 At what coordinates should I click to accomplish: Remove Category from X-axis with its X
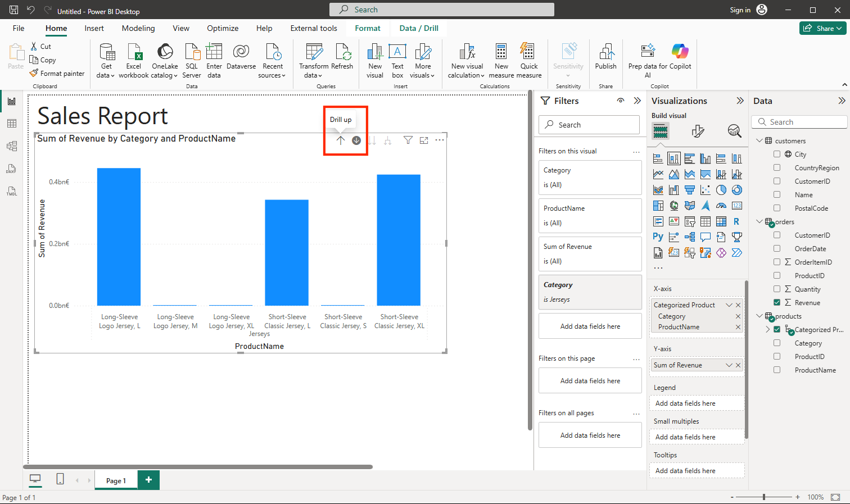pyautogui.click(x=738, y=316)
